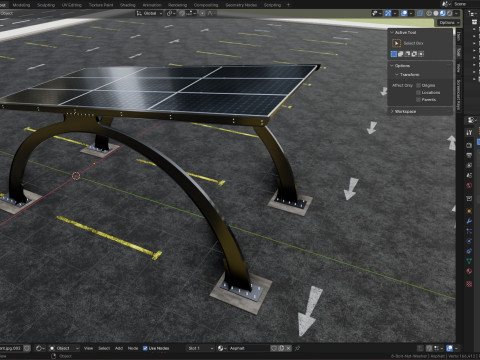Enable Affect Only Locations checkbox
The width and height of the screenshot is (480, 360).
click(x=418, y=92)
